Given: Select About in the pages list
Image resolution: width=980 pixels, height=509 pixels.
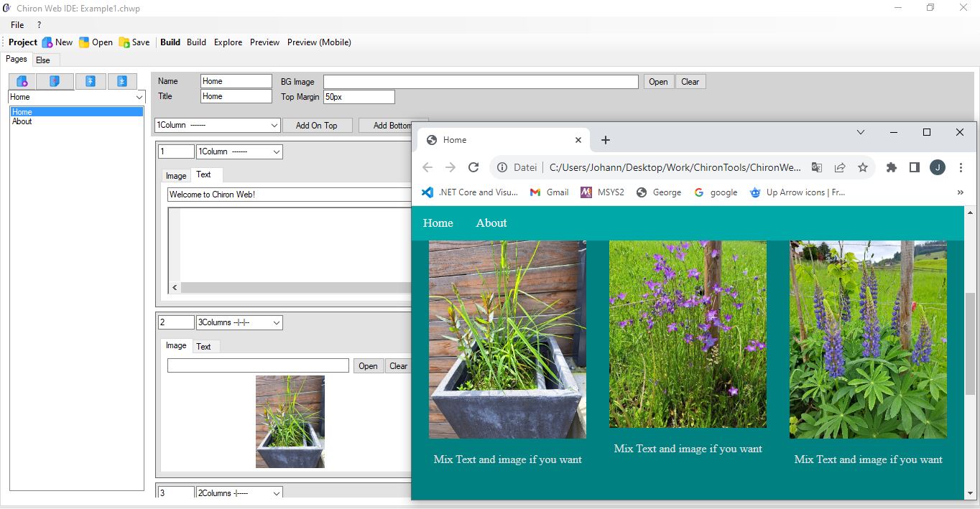Looking at the screenshot, I should pyautogui.click(x=22, y=121).
